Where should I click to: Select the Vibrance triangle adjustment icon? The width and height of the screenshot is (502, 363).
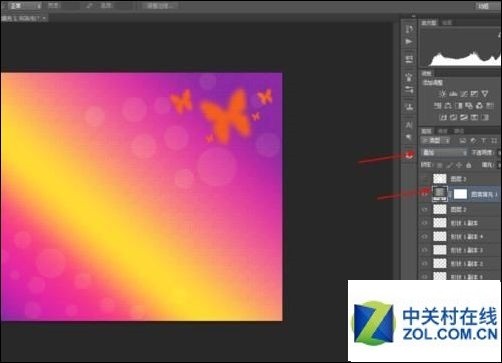tap(485, 94)
